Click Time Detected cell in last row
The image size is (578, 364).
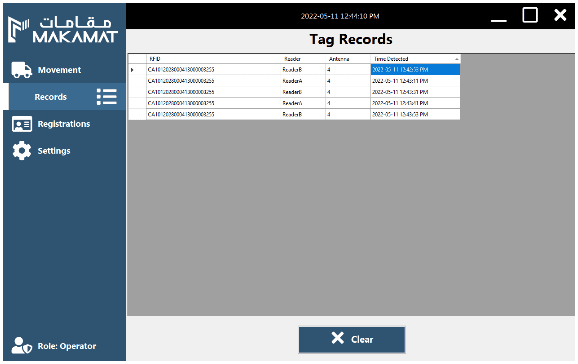pyautogui.click(x=415, y=114)
